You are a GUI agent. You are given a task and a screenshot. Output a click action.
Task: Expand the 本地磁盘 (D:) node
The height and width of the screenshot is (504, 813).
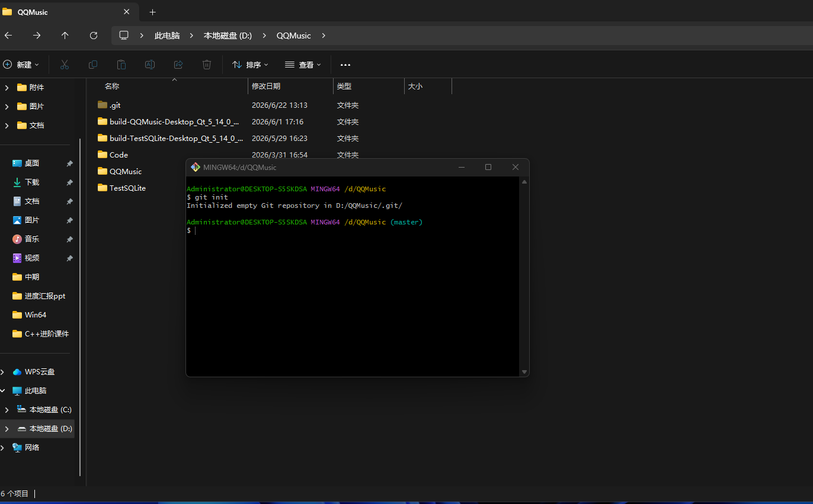(x=7, y=429)
